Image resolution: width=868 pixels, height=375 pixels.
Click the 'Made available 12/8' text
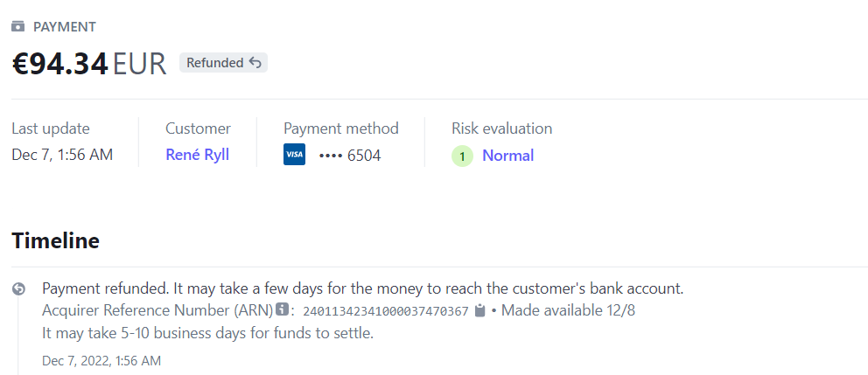555,310
